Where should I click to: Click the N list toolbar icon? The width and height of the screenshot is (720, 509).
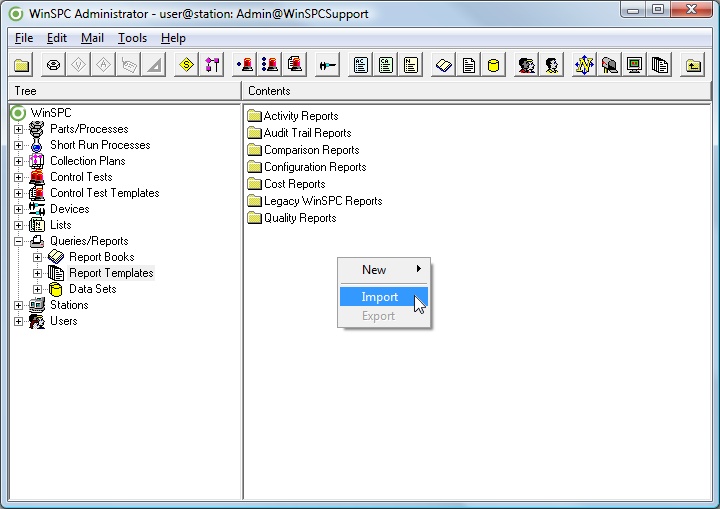[x=411, y=65]
